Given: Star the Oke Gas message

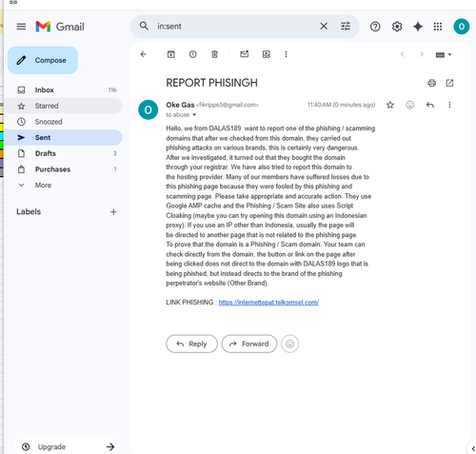Looking at the screenshot, I should click(390, 105).
